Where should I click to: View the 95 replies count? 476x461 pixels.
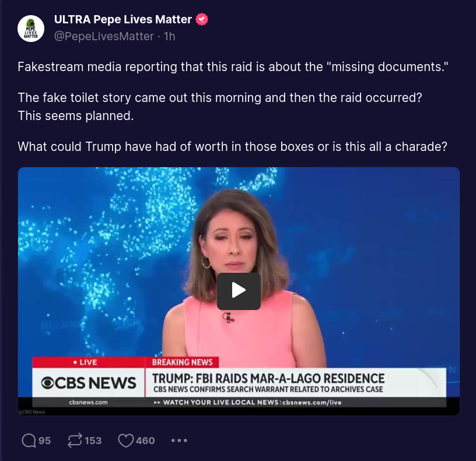[44, 441]
